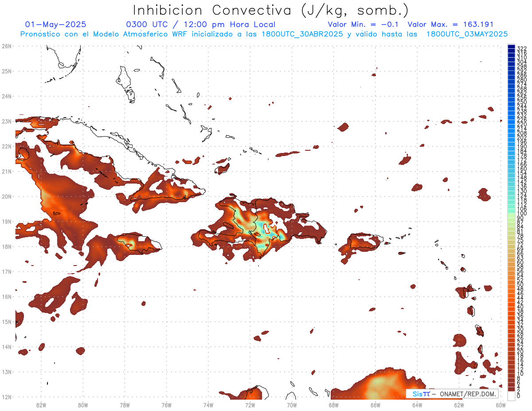Screen dimensions: 532x411
Task: Click the 80W longitude label
Action: [x=82, y=405]
